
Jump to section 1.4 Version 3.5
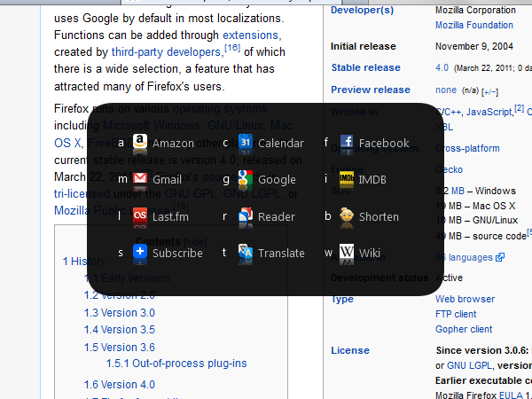coord(120,330)
